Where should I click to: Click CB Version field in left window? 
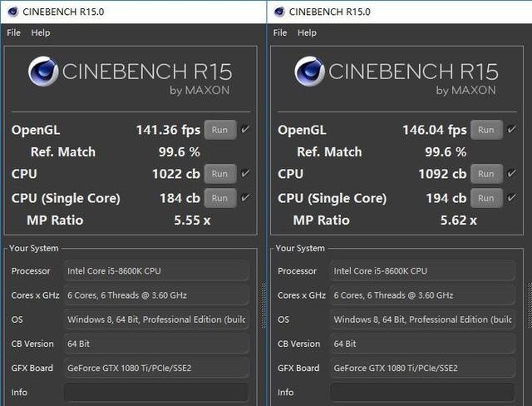point(156,344)
